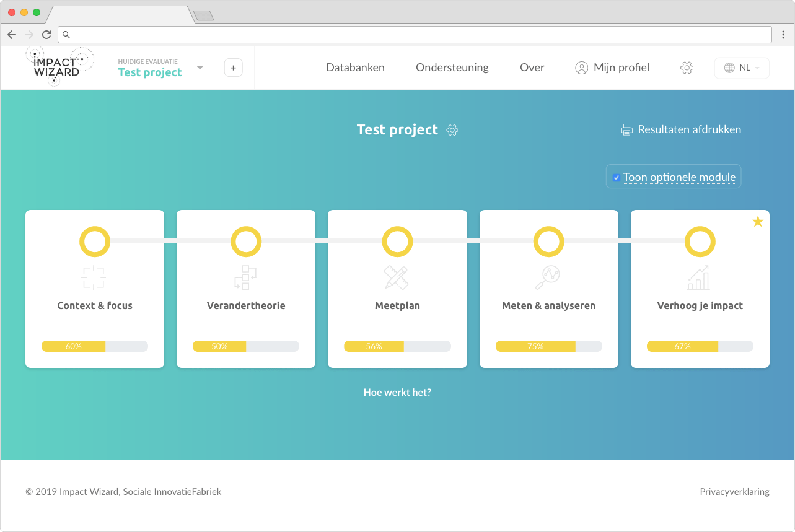Add a new evaluation with plus button

(x=233, y=68)
